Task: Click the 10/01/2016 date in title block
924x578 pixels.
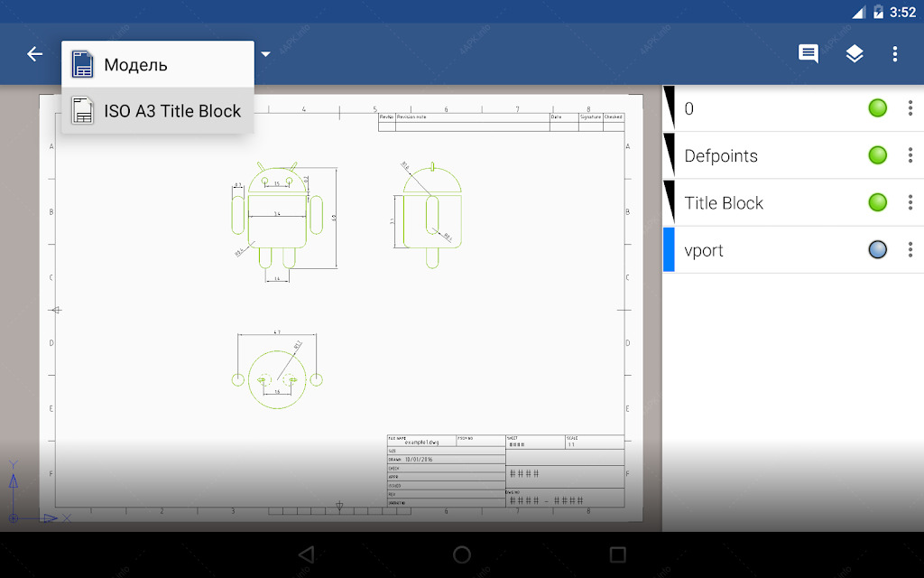Action: [x=419, y=460]
